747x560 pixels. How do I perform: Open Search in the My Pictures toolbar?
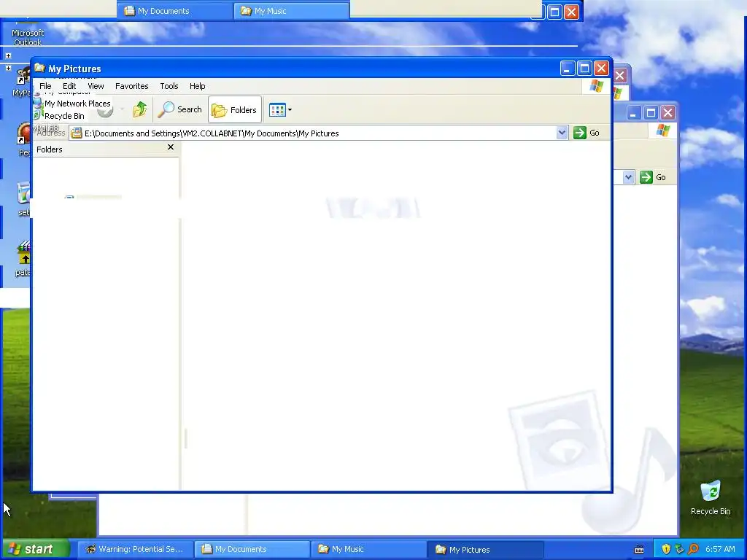[180, 109]
